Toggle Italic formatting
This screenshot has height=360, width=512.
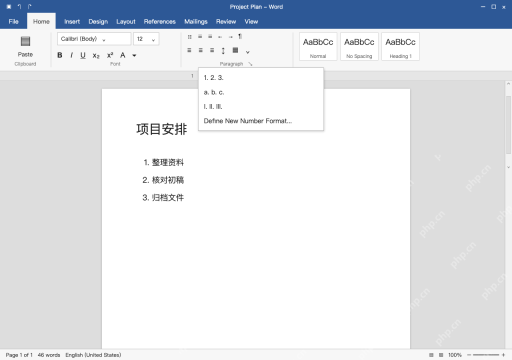[71, 55]
